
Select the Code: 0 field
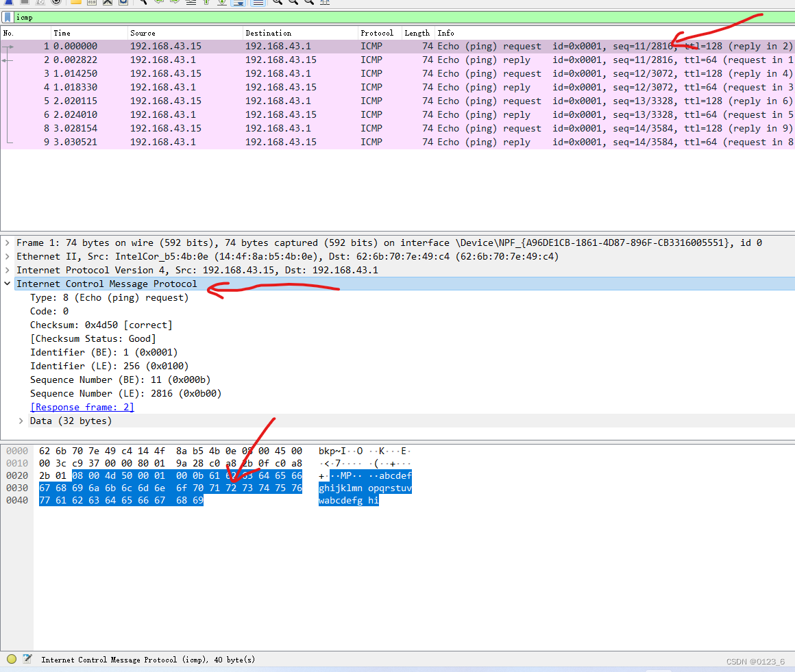click(x=49, y=311)
